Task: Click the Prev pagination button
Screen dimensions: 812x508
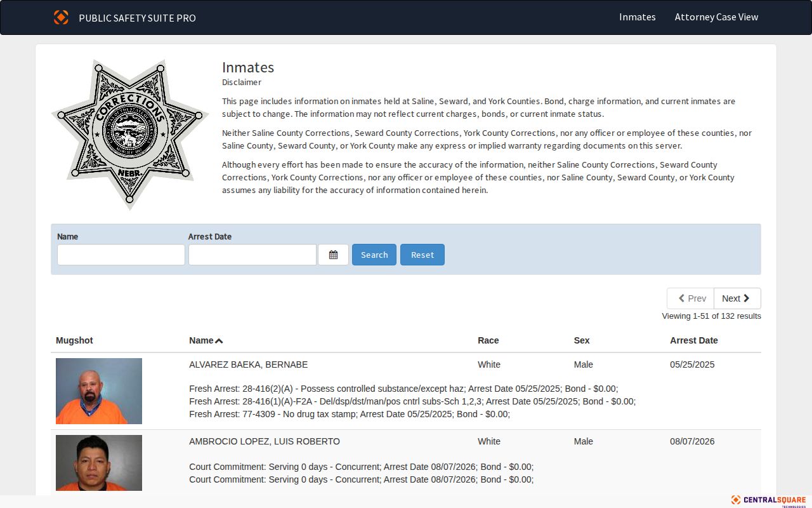Action: pos(690,298)
